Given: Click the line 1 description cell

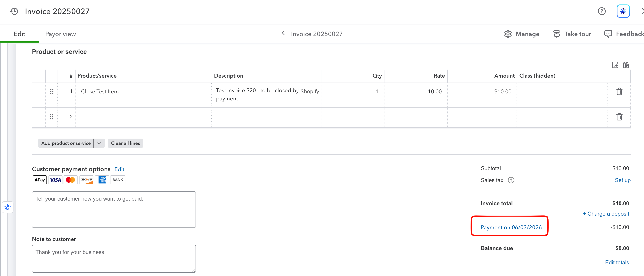Looking at the screenshot, I should coord(267,95).
